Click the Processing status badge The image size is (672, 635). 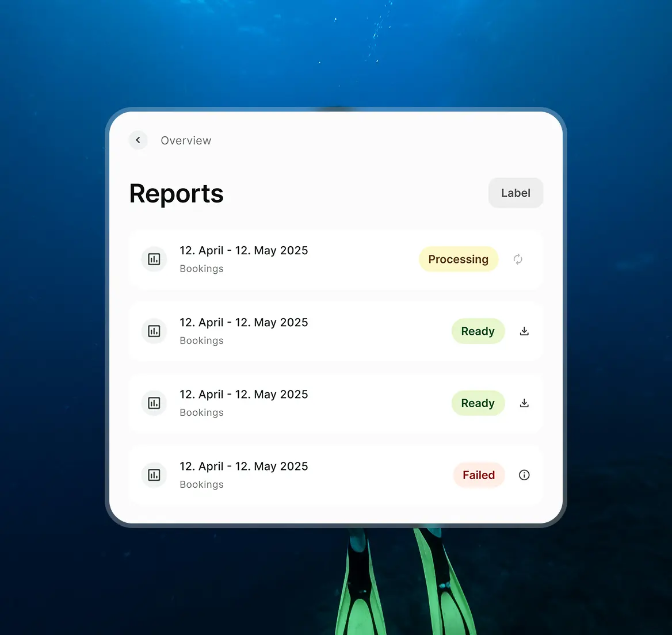[459, 259]
